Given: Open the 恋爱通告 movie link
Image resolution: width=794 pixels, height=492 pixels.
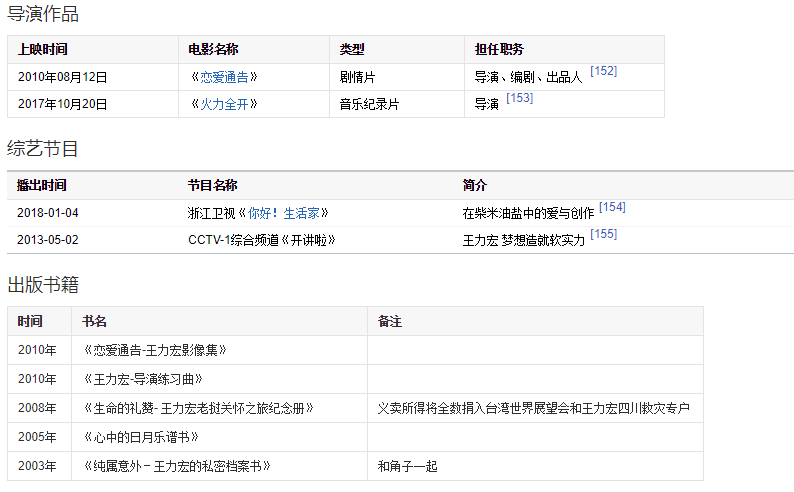Looking at the screenshot, I should pyautogui.click(x=224, y=77).
